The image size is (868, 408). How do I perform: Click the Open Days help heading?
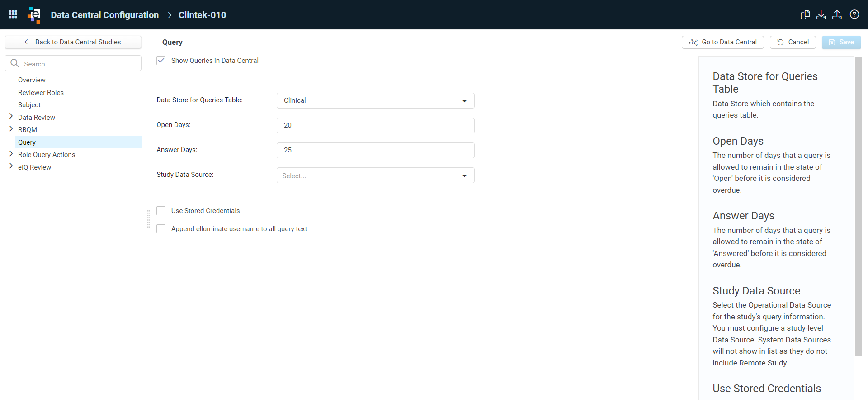(738, 141)
